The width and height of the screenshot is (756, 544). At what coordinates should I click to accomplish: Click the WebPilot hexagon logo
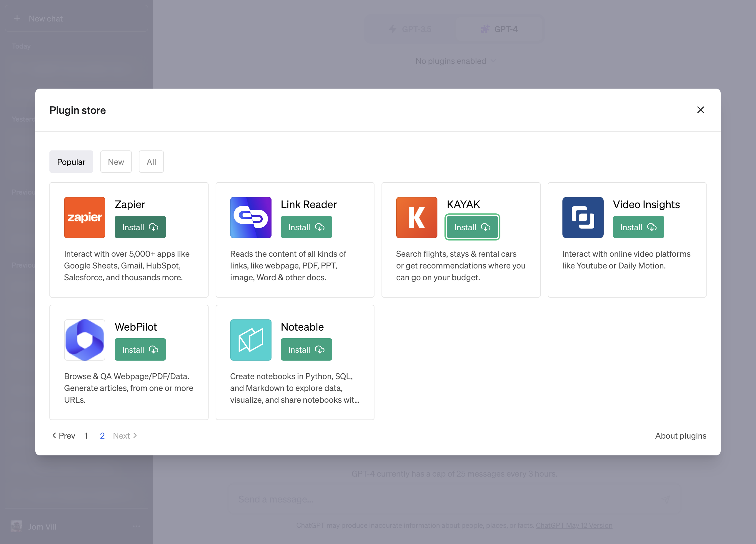coord(85,340)
